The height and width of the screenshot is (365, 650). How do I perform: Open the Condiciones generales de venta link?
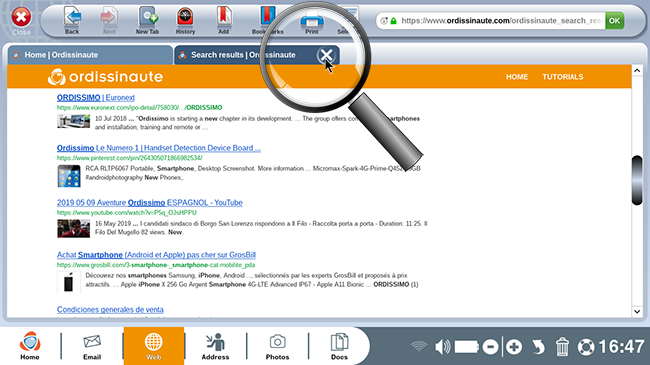point(110,309)
